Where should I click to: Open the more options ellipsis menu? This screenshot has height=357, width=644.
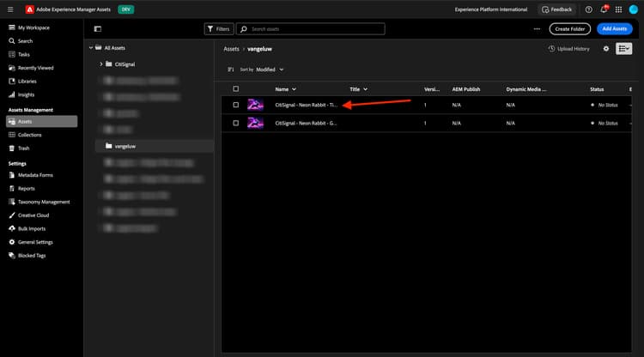[537, 28]
